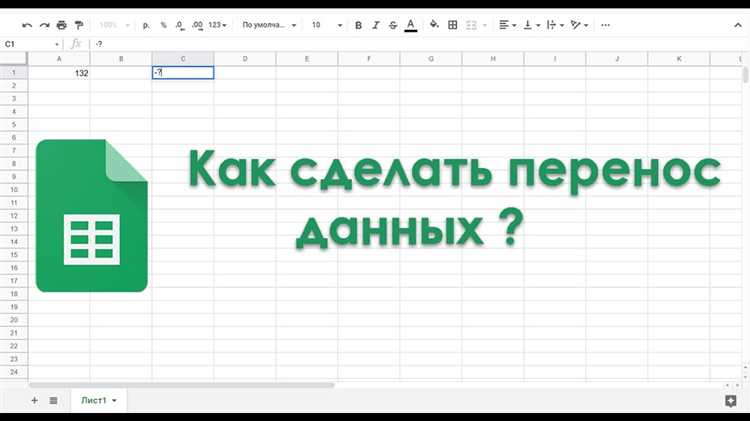
Task: Undo the last action
Action: tap(27, 25)
